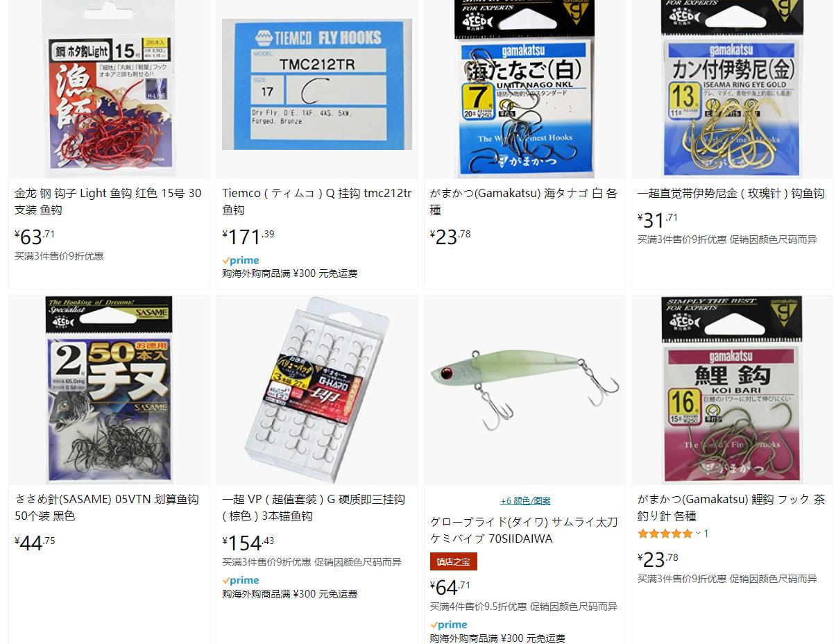Open the Gamakatsu Koi Bari hook image
Image resolution: width=836 pixels, height=644 pixels.
coord(732,390)
